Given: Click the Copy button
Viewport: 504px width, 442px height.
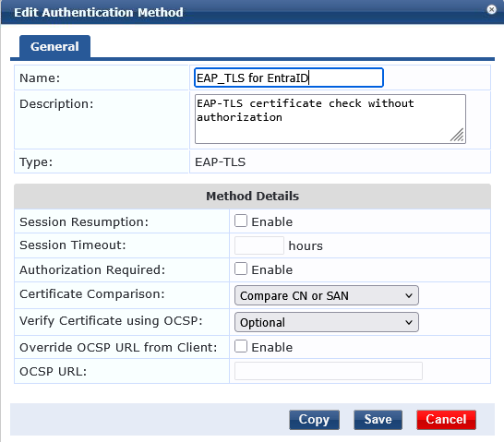Looking at the screenshot, I should [x=314, y=420].
